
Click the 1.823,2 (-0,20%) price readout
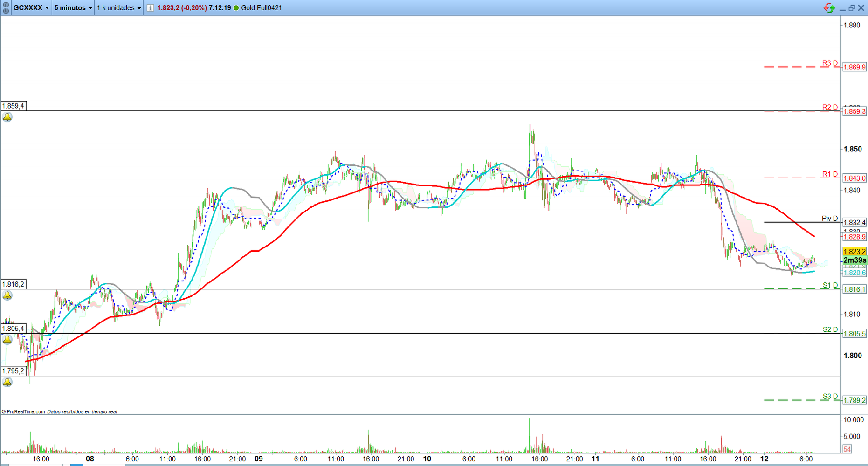[x=182, y=8]
